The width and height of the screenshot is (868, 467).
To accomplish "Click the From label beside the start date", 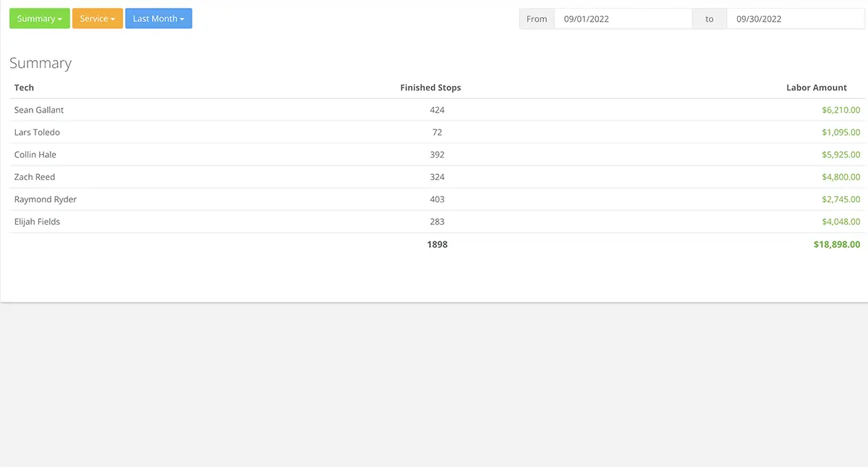I will (537, 19).
